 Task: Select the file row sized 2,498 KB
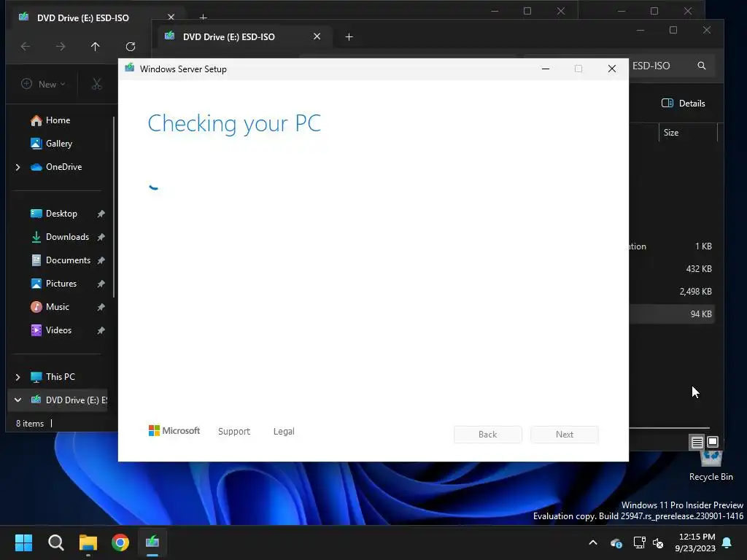tap(672, 292)
